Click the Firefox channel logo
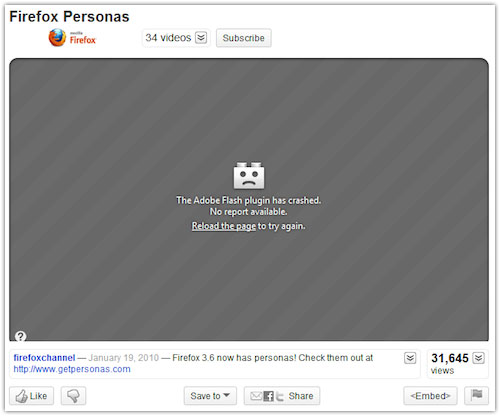 [x=72, y=38]
